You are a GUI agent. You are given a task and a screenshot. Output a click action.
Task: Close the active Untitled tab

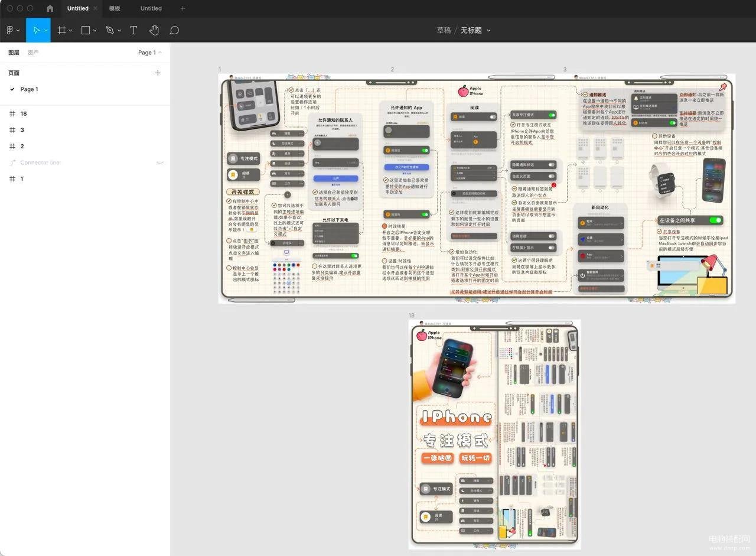[x=95, y=8]
